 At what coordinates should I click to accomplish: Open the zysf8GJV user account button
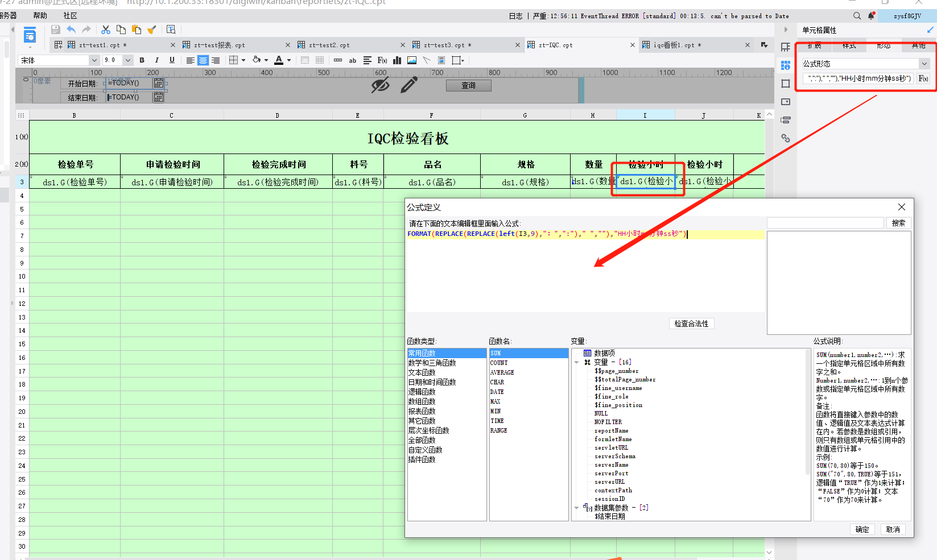click(x=907, y=16)
